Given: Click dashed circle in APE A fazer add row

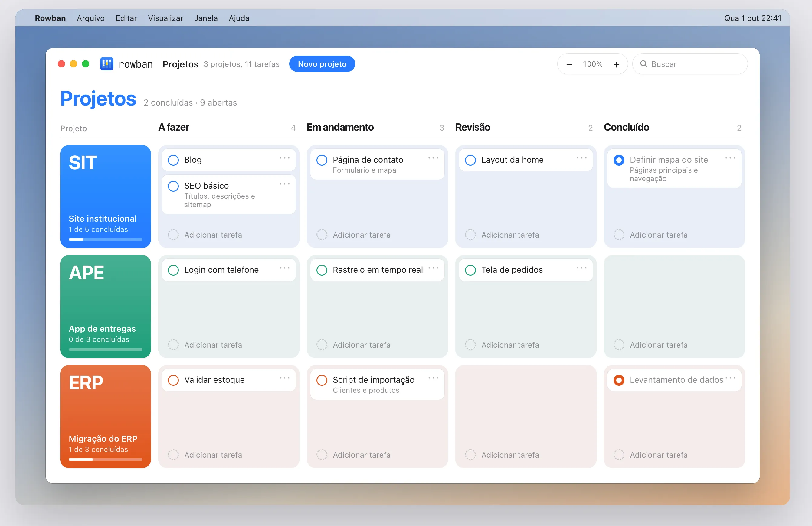Looking at the screenshot, I should [173, 345].
